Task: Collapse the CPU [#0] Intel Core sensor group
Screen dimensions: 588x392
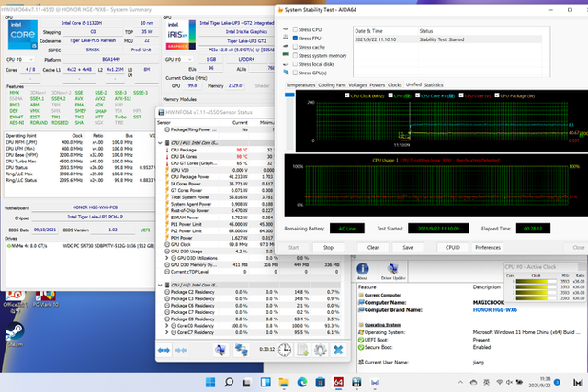Action: pyautogui.click(x=162, y=143)
